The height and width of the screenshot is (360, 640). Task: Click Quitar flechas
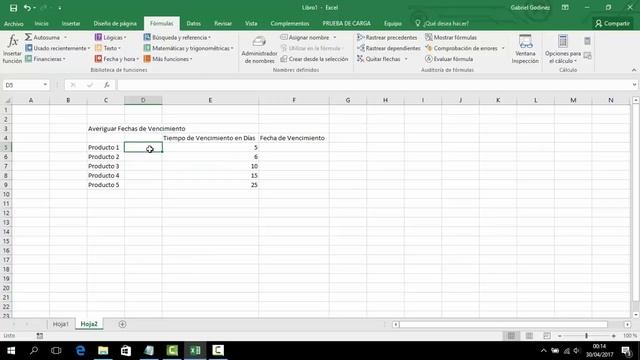tap(379, 59)
